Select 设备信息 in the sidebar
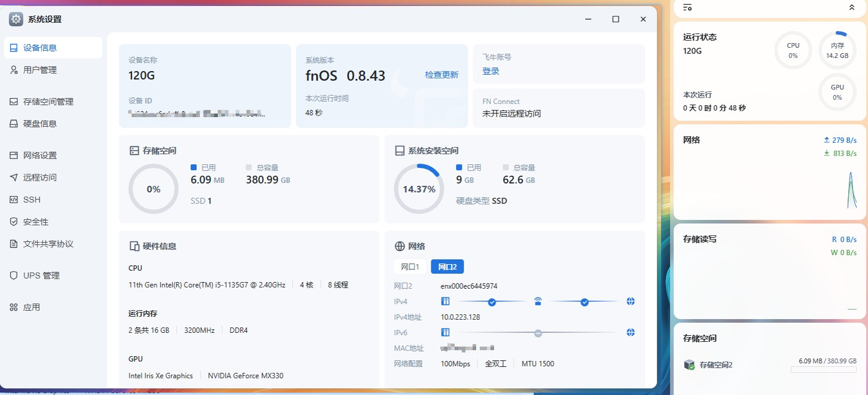Viewport: 868px width, 395px height. point(39,48)
